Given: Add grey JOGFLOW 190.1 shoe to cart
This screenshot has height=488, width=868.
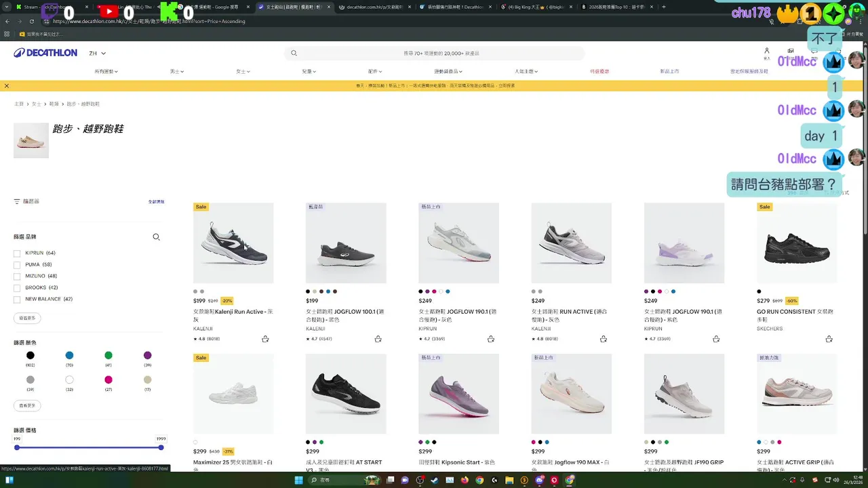Looking at the screenshot, I should [x=491, y=339].
